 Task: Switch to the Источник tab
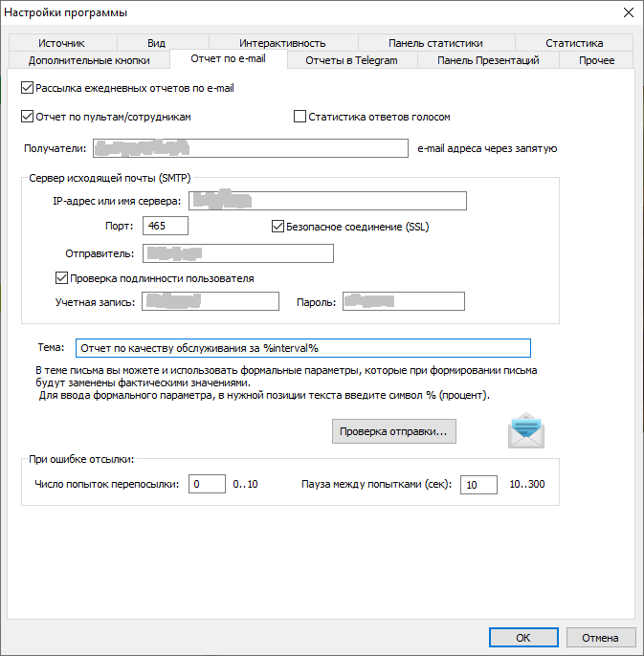tap(62, 43)
